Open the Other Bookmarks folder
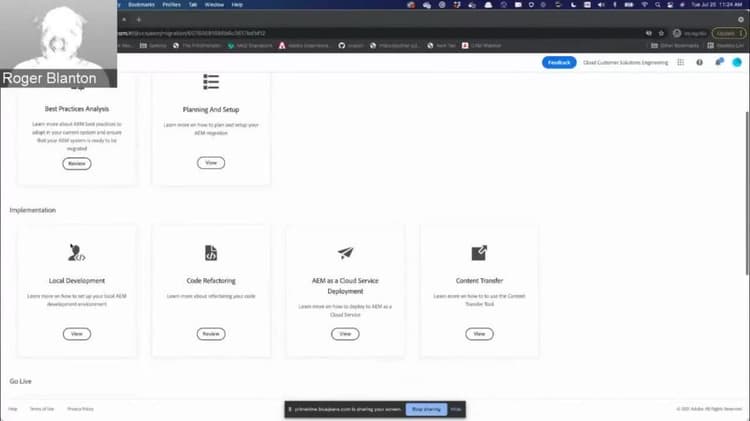 tap(674, 45)
